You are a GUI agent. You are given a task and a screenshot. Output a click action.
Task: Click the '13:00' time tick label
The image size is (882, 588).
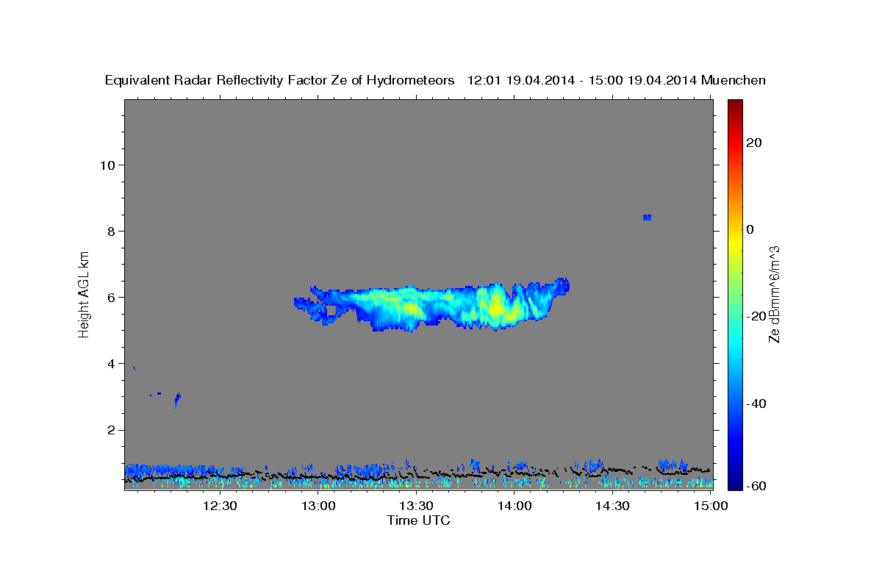click(x=318, y=506)
